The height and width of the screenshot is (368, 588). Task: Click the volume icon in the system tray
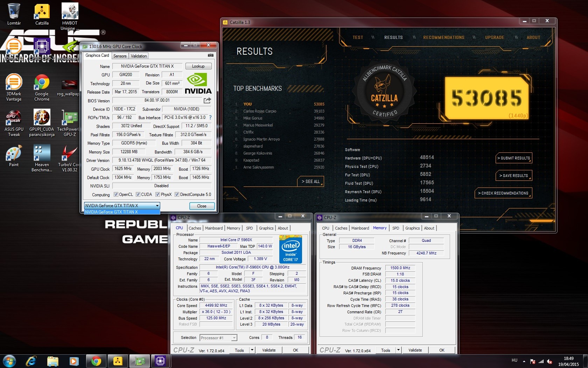tap(549, 361)
